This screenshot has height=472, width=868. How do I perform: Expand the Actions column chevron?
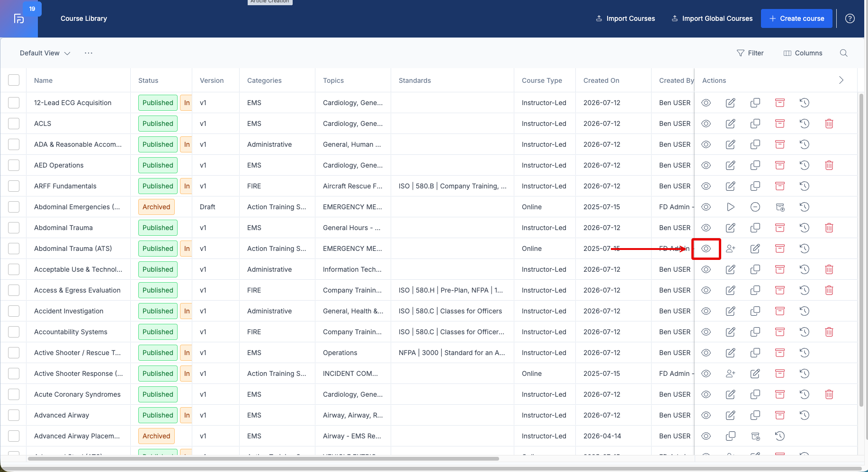pos(841,80)
